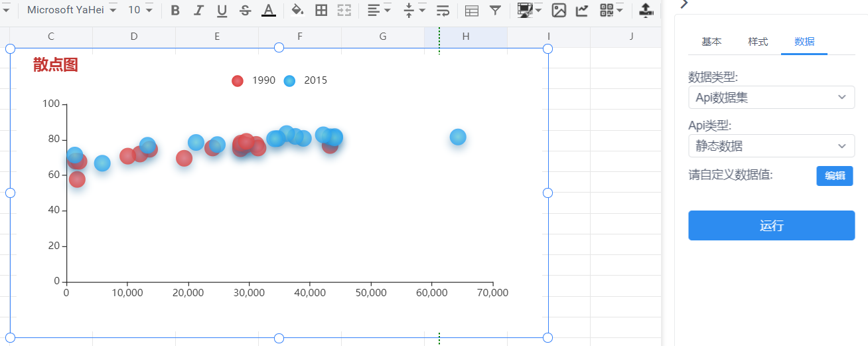Screen dimensions: 868x346
Task: Expand the QR code dropdown arrow
Action: click(620, 10)
